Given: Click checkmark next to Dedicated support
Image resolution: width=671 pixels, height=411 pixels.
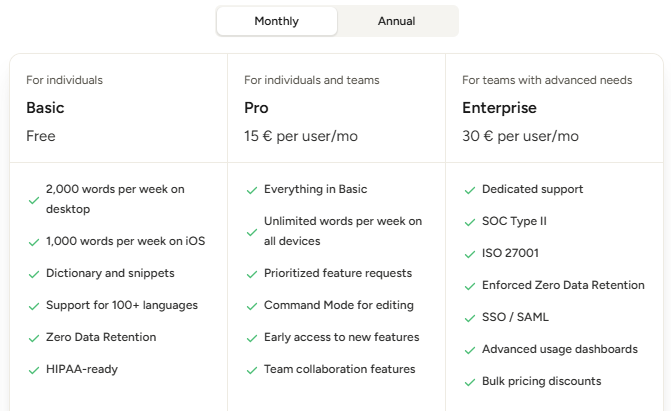Looking at the screenshot, I should [470, 190].
